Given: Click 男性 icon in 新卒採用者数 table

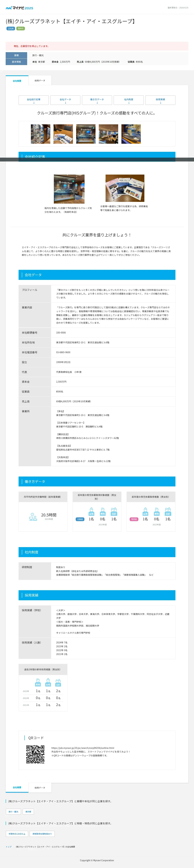Looking at the screenshot, I should [38, 682].
